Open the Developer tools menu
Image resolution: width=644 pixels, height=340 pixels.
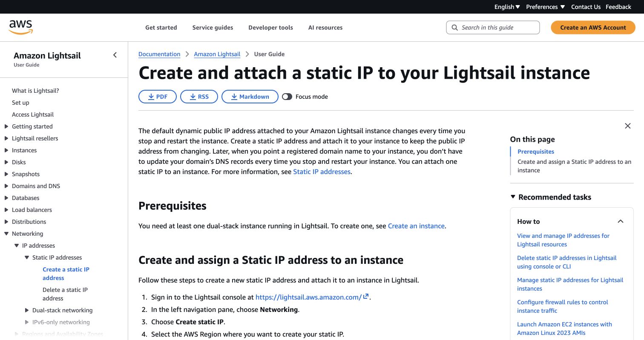[270, 28]
